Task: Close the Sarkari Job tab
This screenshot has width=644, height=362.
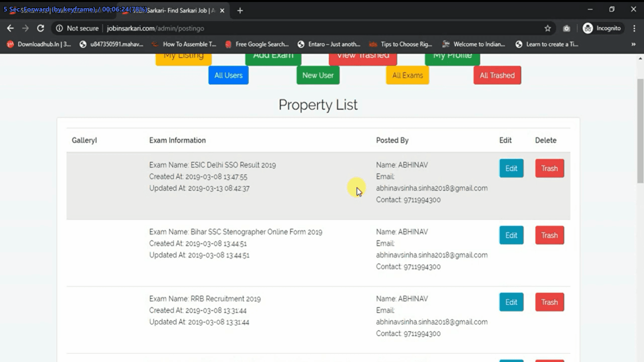Action: point(222,10)
